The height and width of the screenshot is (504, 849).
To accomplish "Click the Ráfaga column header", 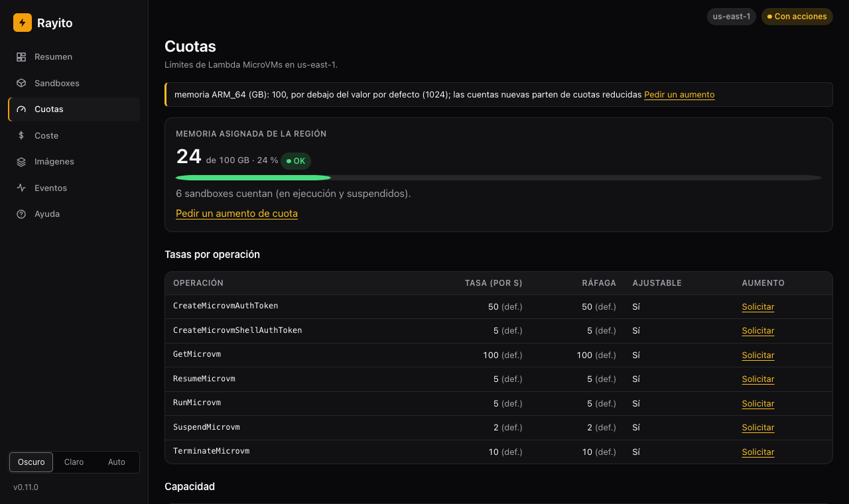I will pyautogui.click(x=599, y=283).
